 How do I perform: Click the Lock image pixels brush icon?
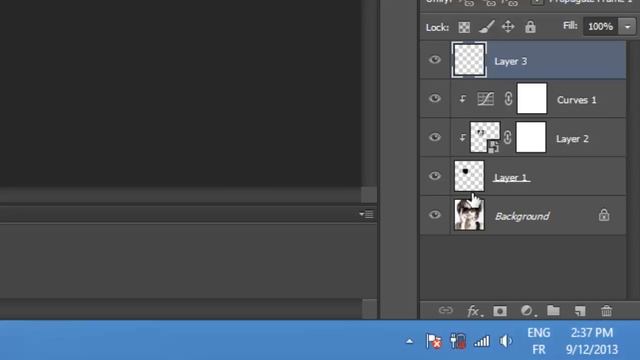point(487,27)
